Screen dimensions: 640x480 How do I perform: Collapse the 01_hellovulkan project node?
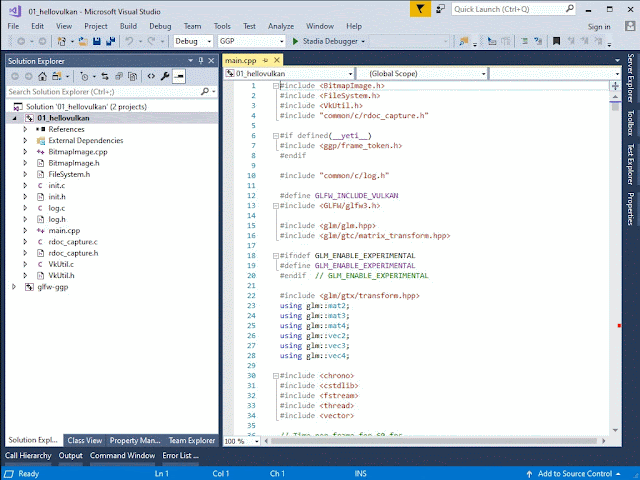(15, 118)
